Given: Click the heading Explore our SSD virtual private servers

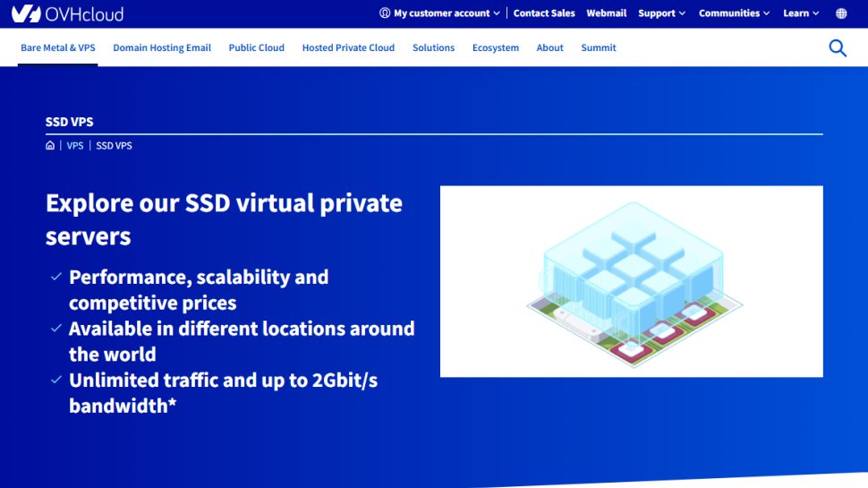Looking at the screenshot, I should pos(225,219).
